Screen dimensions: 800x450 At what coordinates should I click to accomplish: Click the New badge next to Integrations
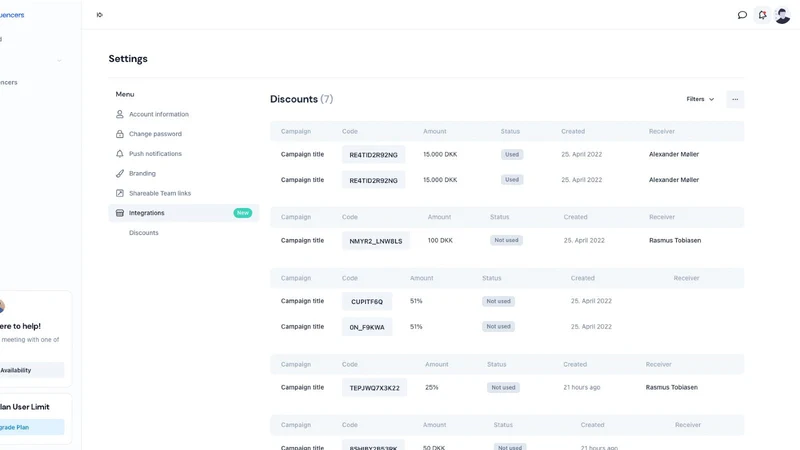(243, 213)
